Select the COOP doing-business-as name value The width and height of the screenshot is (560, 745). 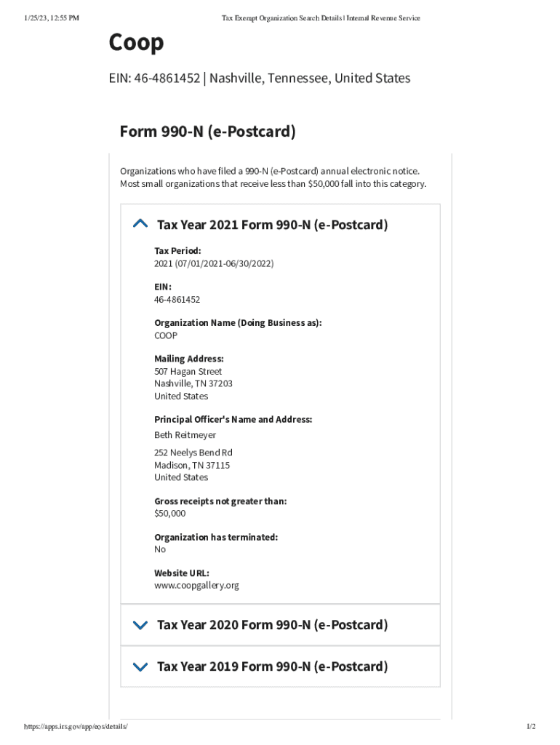(x=165, y=335)
